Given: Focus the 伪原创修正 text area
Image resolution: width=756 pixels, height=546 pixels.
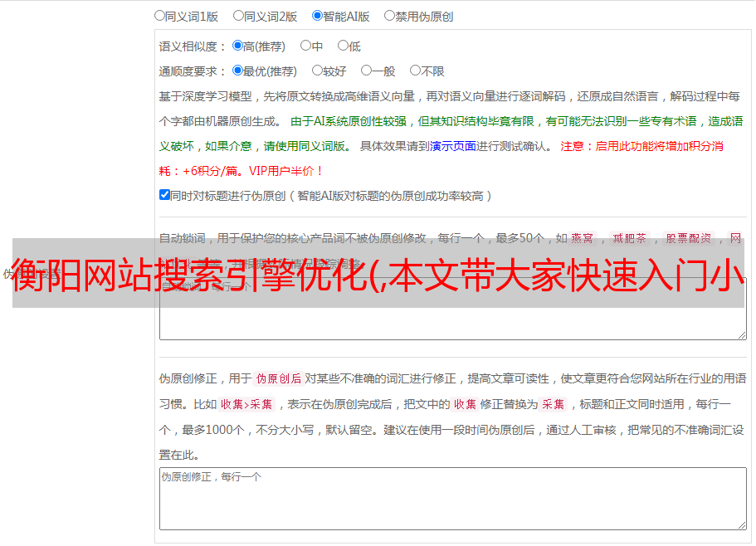Looking at the screenshot, I should (452, 502).
